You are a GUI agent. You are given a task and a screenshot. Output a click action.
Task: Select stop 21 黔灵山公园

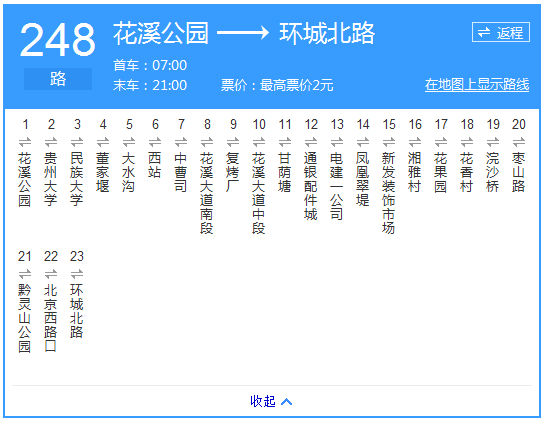pyautogui.click(x=25, y=318)
